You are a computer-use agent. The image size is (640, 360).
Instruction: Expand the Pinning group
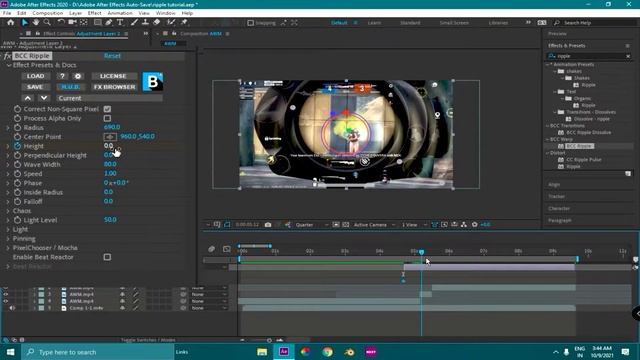8,239
